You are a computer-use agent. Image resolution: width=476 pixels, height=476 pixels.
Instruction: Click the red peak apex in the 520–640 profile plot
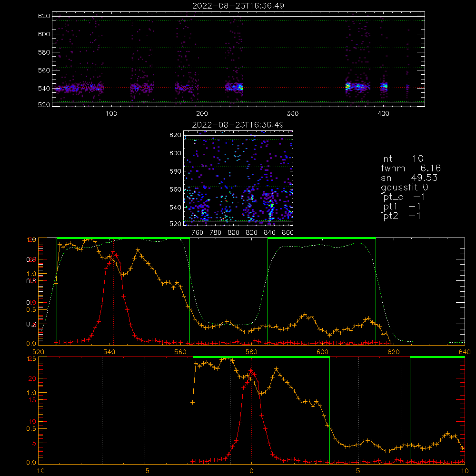click(113, 252)
